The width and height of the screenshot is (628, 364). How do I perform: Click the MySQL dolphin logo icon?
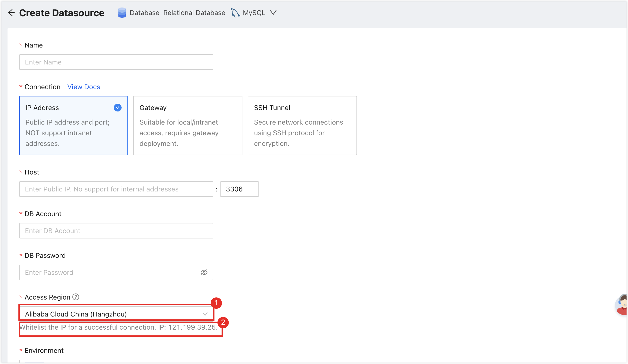click(235, 13)
